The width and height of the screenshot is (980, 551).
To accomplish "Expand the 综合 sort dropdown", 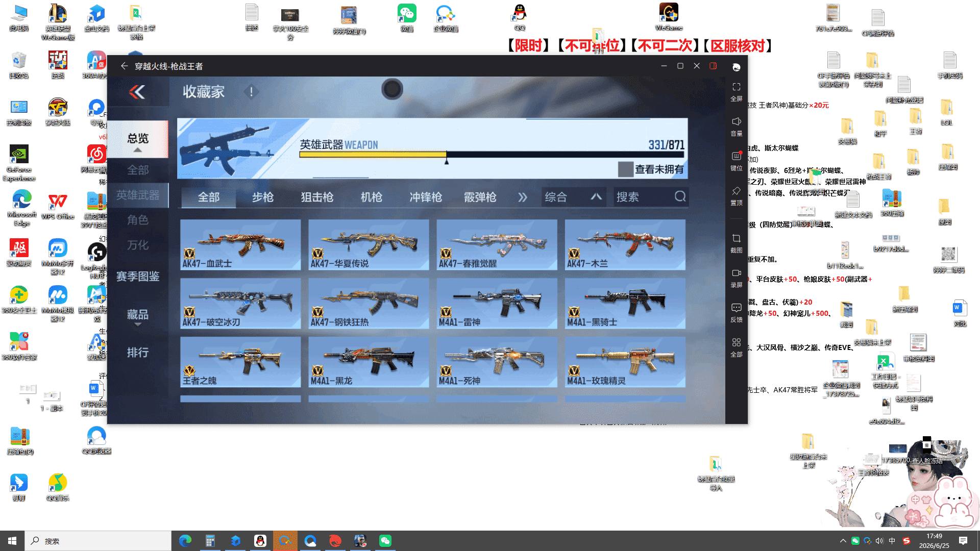I will click(x=574, y=197).
